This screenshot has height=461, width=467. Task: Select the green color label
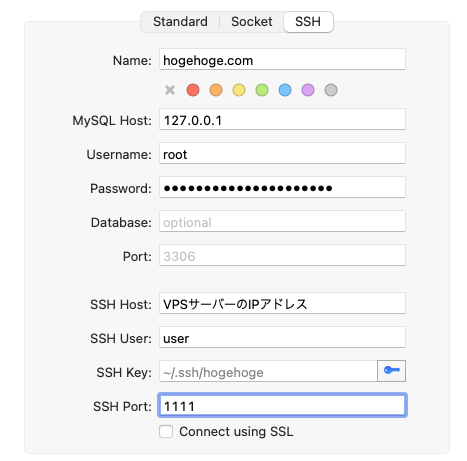pos(262,90)
